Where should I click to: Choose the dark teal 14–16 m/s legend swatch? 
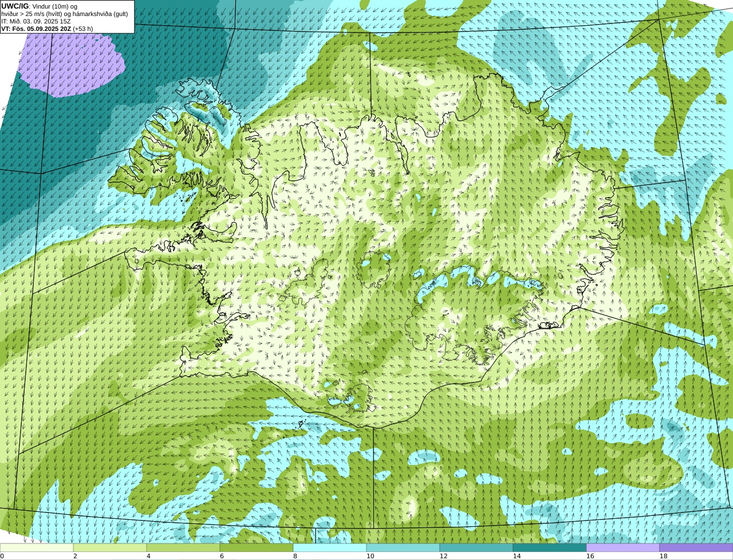pyautogui.click(x=550, y=547)
